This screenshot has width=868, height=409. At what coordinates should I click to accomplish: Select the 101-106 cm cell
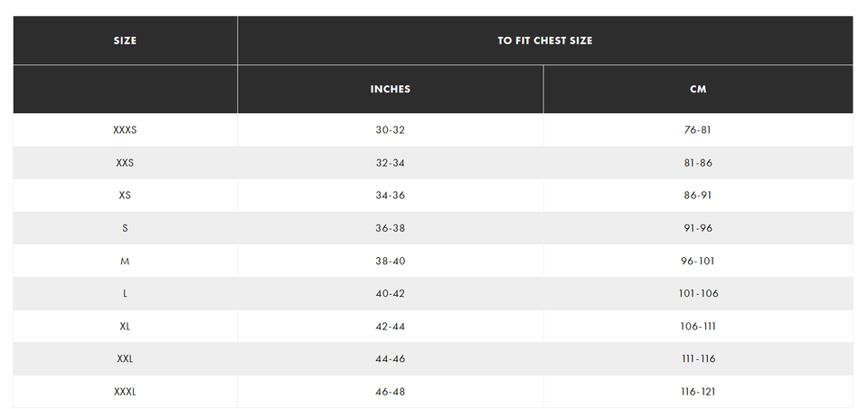point(699,293)
